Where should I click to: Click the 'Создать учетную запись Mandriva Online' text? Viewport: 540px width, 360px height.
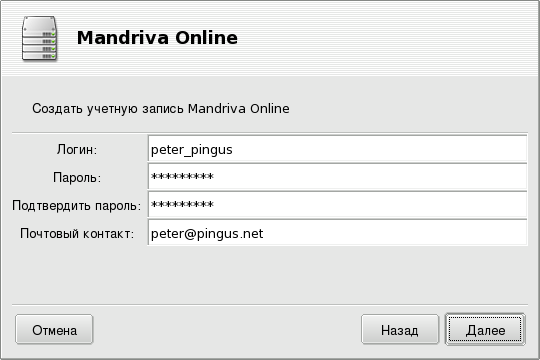tap(161, 109)
